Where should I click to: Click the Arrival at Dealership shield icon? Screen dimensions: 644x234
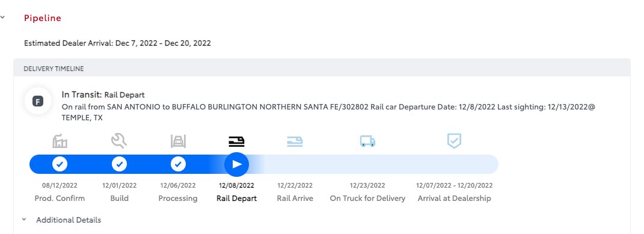tap(454, 141)
